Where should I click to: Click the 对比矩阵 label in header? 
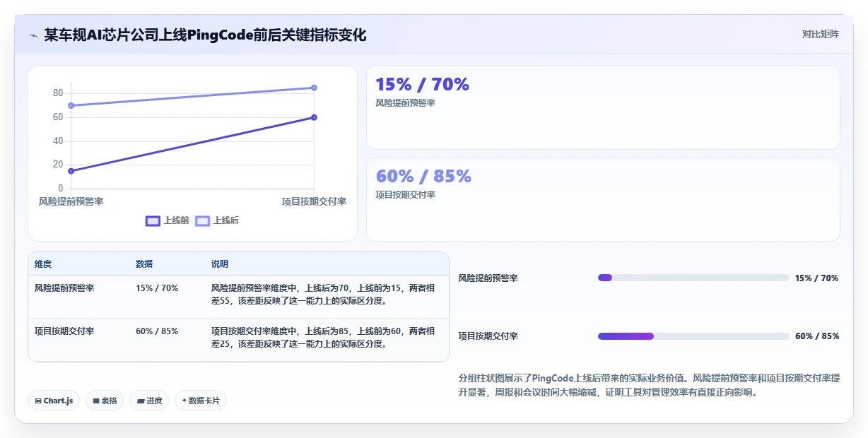[820, 34]
